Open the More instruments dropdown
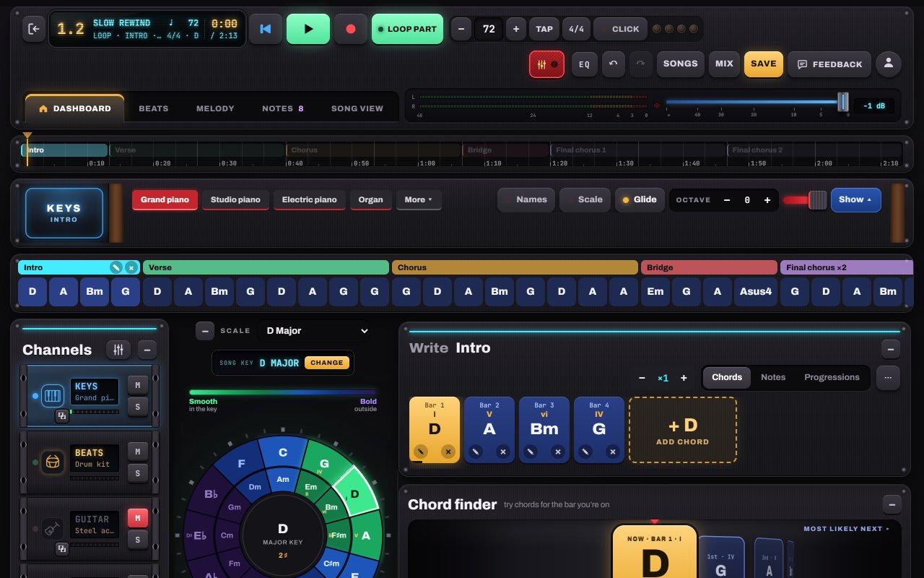The width and height of the screenshot is (924, 578). [x=419, y=199]
